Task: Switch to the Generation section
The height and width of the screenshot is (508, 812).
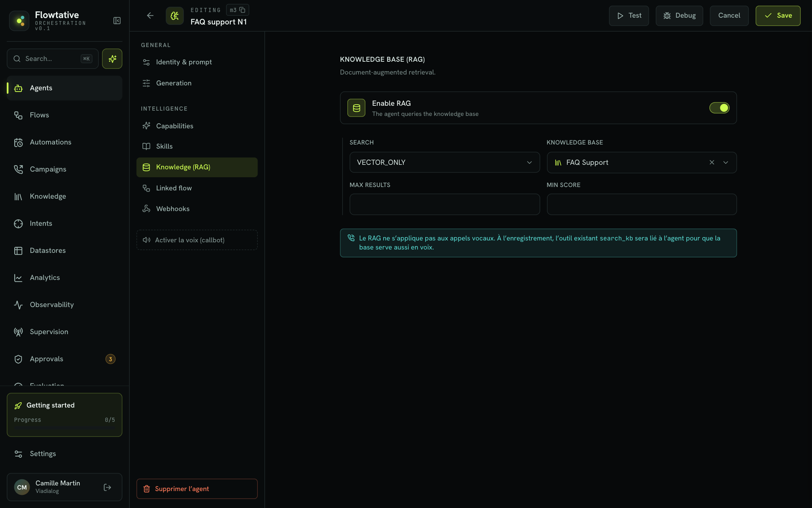Action: [x=197, y=83]
